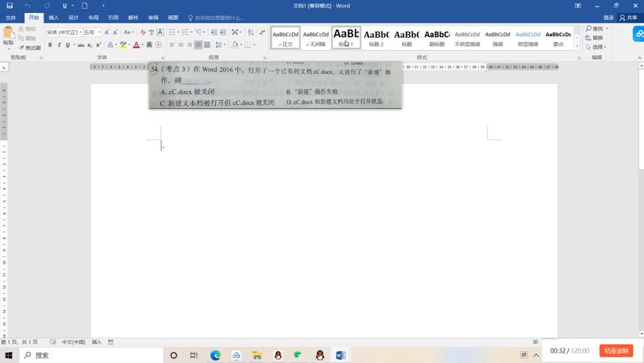Click the Sign in (登录) button

click(x=608, y=17)
